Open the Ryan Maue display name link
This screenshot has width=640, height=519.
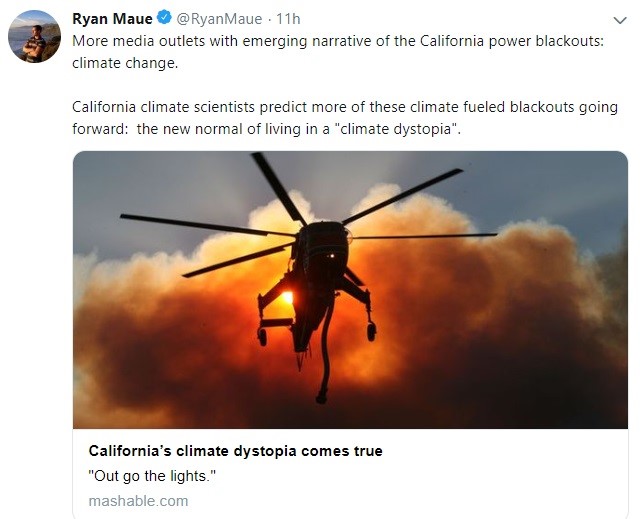pos(112,19)
